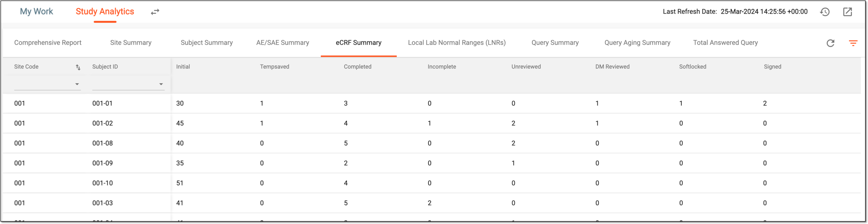
Task: Select subject ID 001-01 cell
Action: tap(102, 103)
